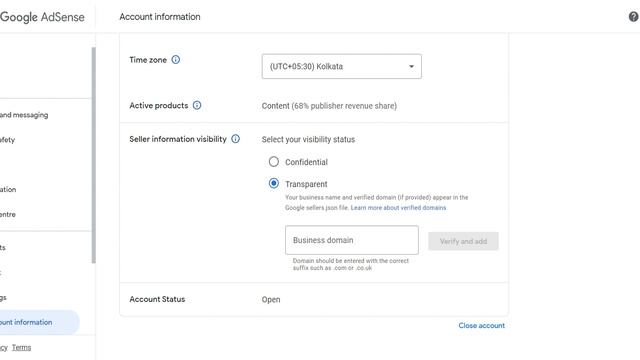
Task: Open the help question mark icon
Action: [x=633, y=17]
